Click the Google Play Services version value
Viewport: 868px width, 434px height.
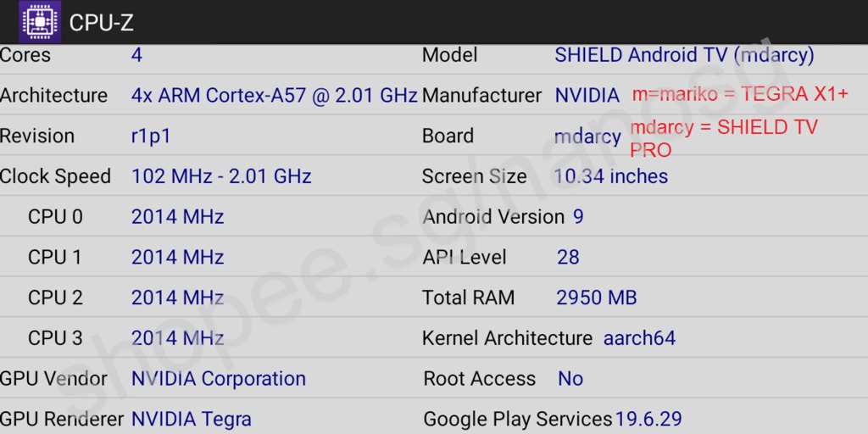(648, 419)
